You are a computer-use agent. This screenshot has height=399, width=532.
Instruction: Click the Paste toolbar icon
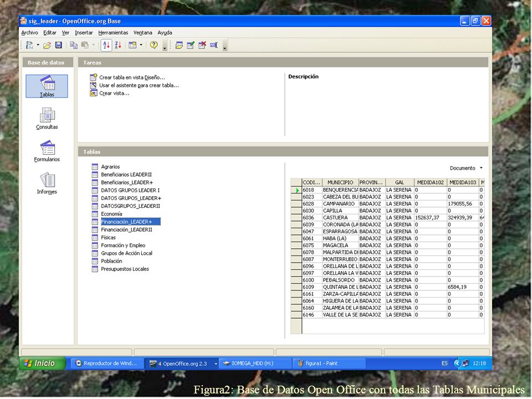tap(85, 45)
